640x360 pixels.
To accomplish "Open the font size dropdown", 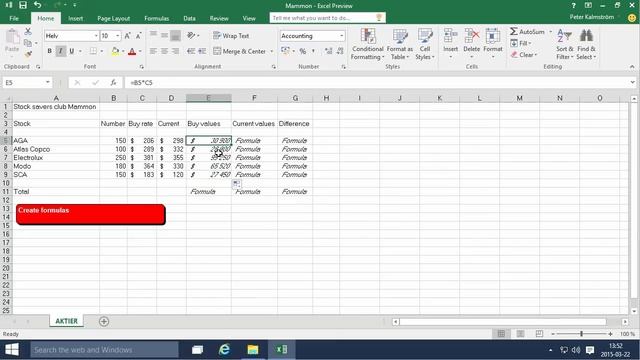I will pos(118,36).
